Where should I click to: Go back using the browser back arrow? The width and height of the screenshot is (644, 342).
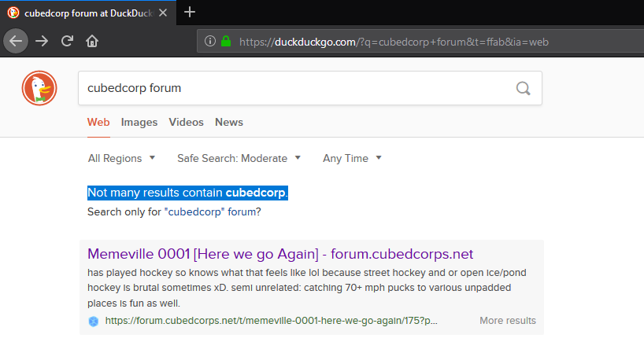[x=16, y=41]
